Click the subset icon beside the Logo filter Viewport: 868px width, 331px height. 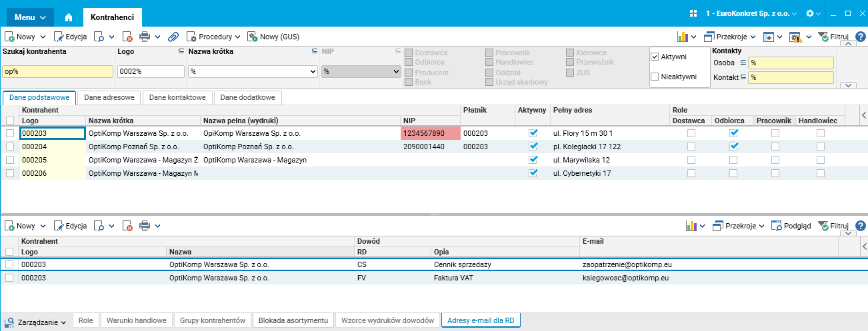click(x=181, y=51)
